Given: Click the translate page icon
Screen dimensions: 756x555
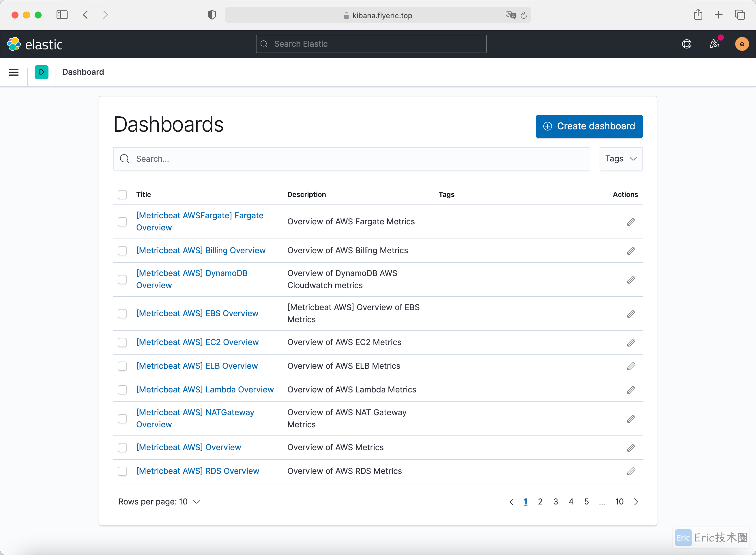Looking at the screenshot, I should pos(511,15).
